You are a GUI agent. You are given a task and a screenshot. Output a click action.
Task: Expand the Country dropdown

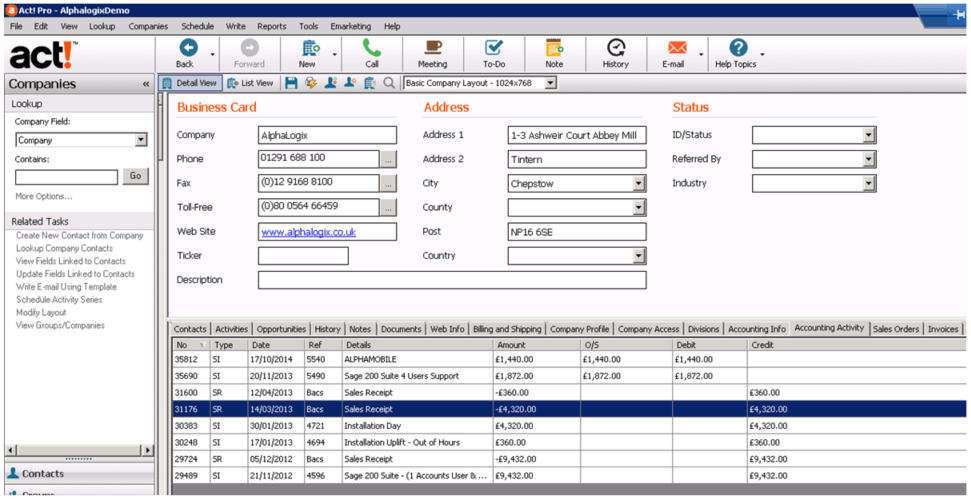[x=639, y=256]
